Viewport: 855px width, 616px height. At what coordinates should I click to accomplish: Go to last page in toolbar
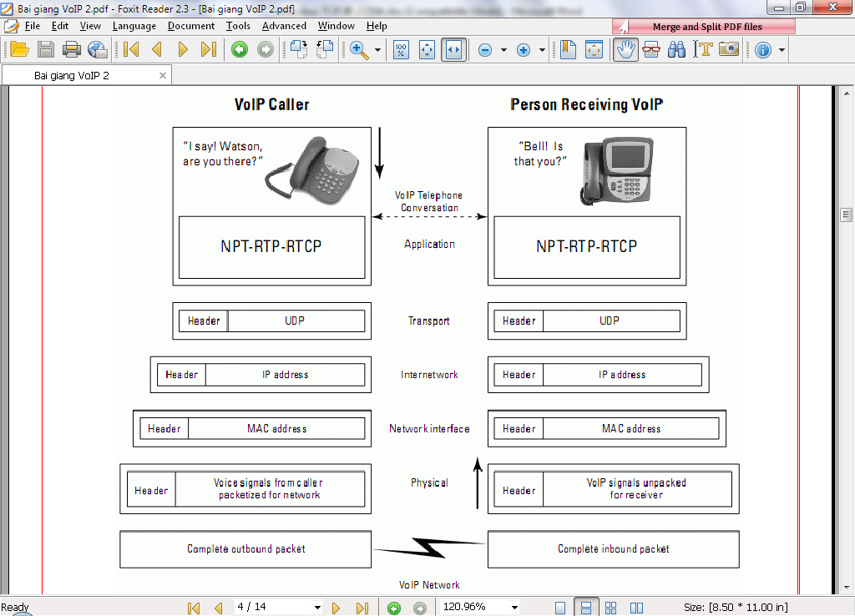(209, 49)
